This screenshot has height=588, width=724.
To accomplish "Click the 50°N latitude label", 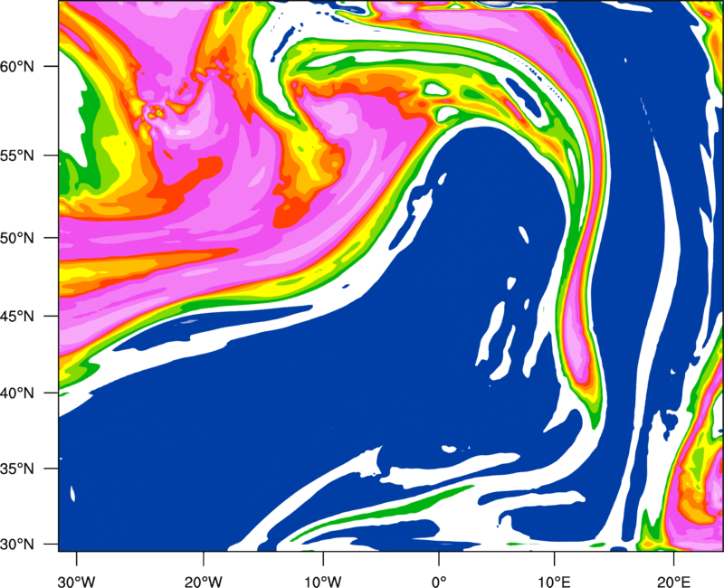I will (x=17, y=239).
